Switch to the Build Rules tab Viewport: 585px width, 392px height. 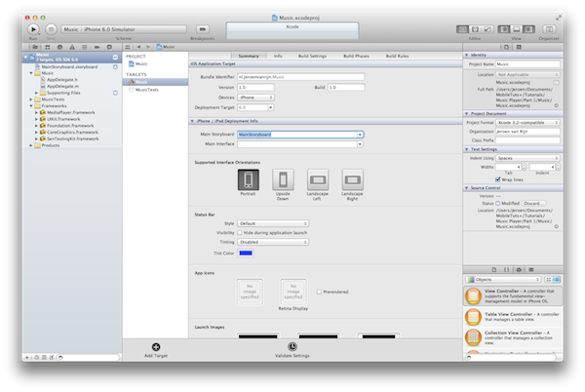click(x=397, y=56)
